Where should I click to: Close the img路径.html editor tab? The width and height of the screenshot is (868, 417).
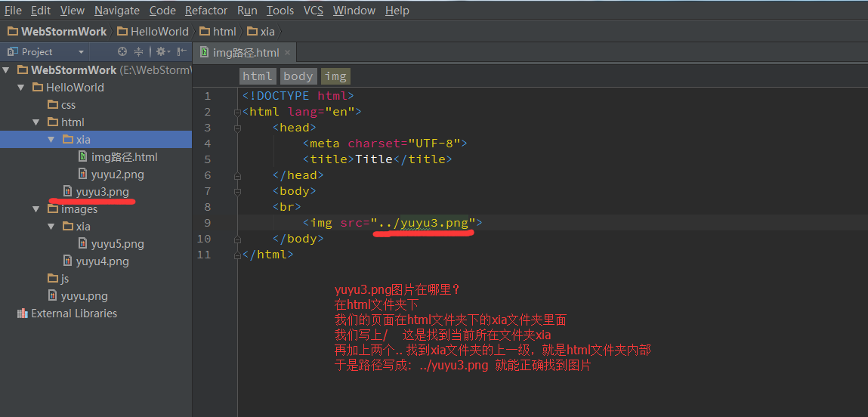coord(287,53)
